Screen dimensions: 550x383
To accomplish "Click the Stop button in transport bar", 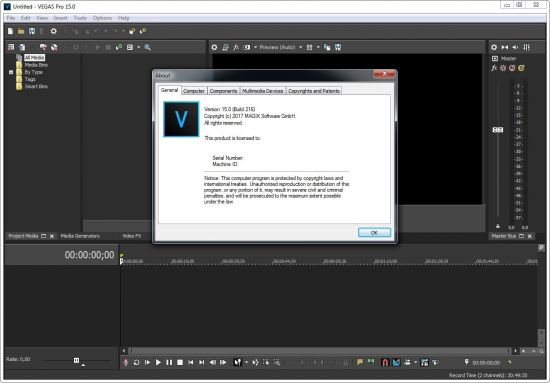I will 180,362.
